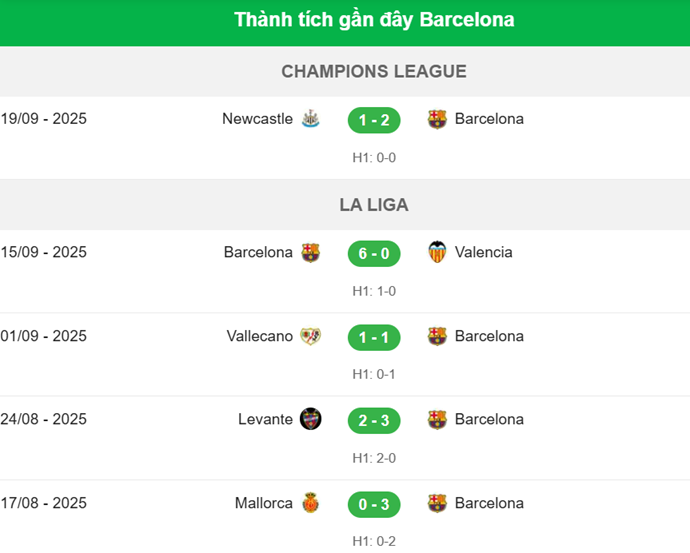
Task: Open the 0 - 3 score badge
Action: coord(374,503)
